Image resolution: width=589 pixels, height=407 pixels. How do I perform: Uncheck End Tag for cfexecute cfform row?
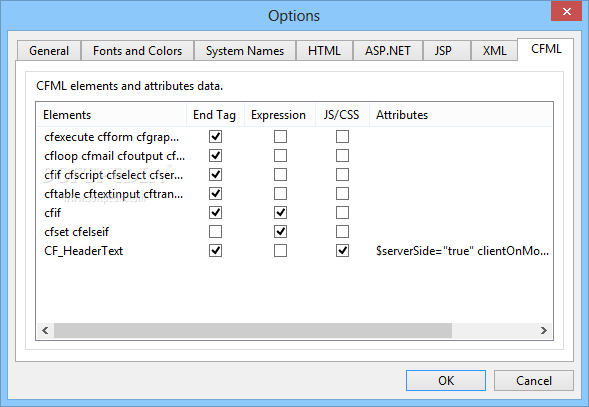(215, 136)
